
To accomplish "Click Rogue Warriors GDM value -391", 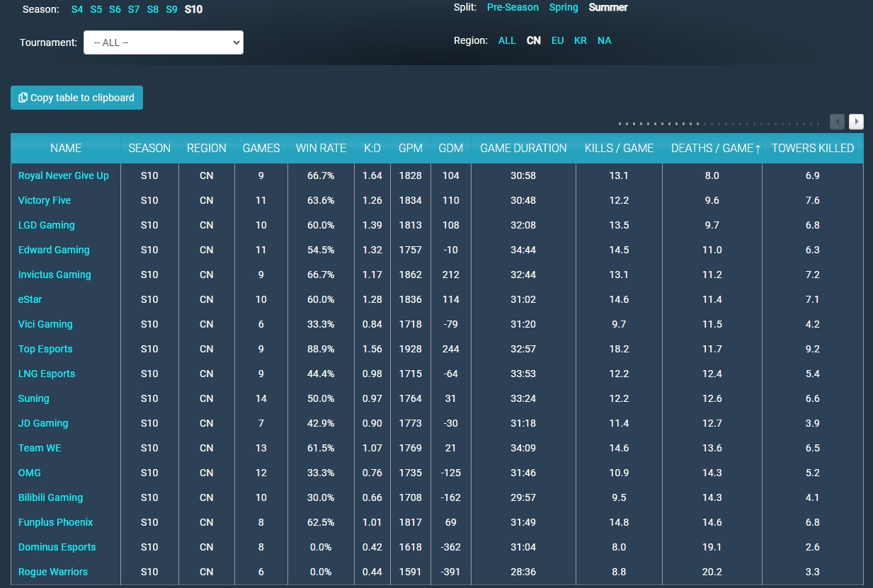I will [x=451, y=572].
